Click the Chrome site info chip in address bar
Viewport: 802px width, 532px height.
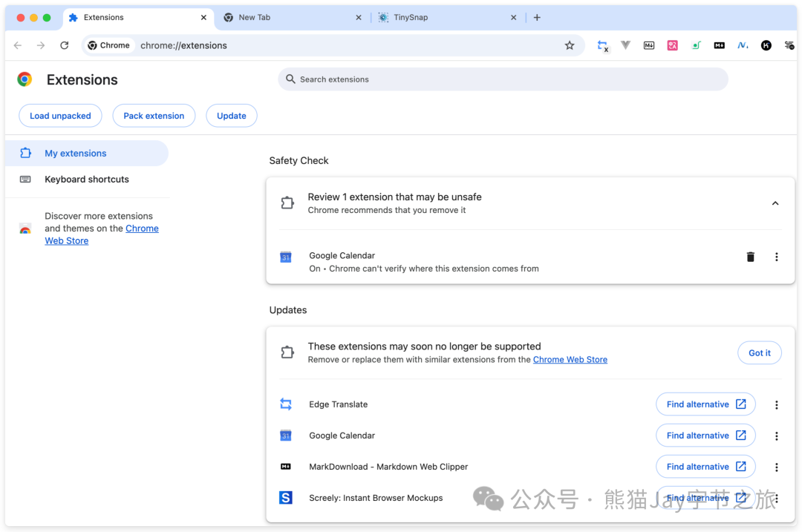pyautogui.click(x=108, y=45)
